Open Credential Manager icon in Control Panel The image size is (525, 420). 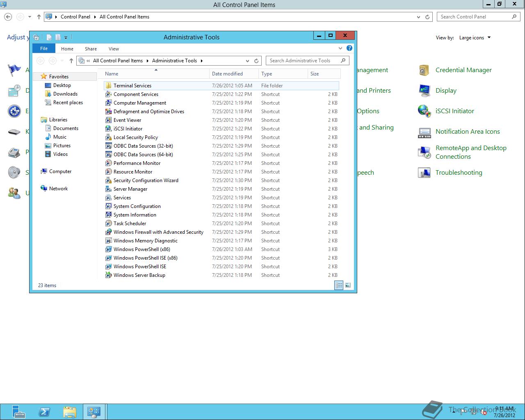click(424, 70)
